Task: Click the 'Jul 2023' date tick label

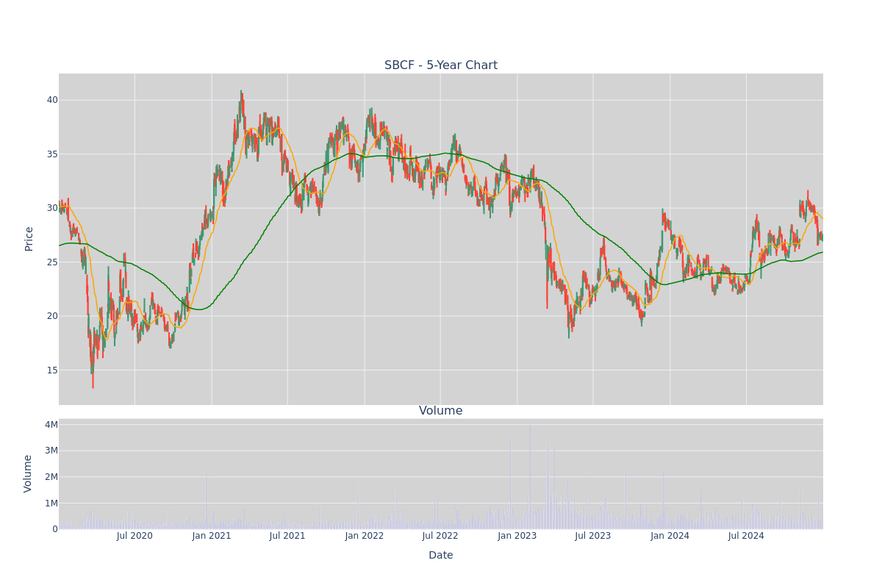Action: click(593, 536)
